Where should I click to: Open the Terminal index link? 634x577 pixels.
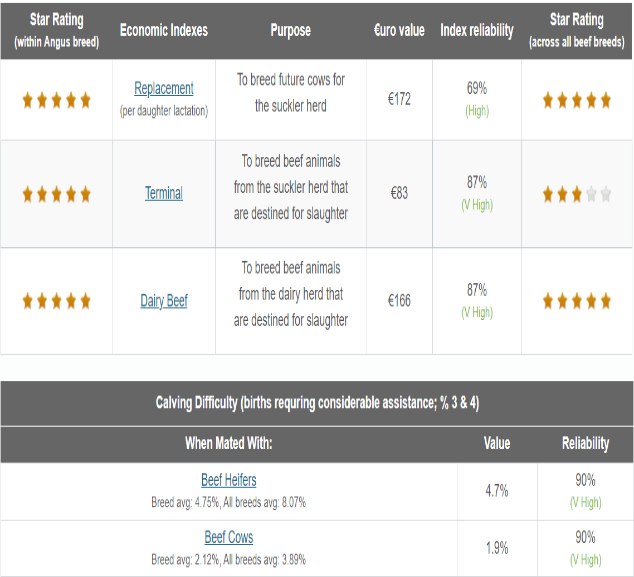(164, 193)
